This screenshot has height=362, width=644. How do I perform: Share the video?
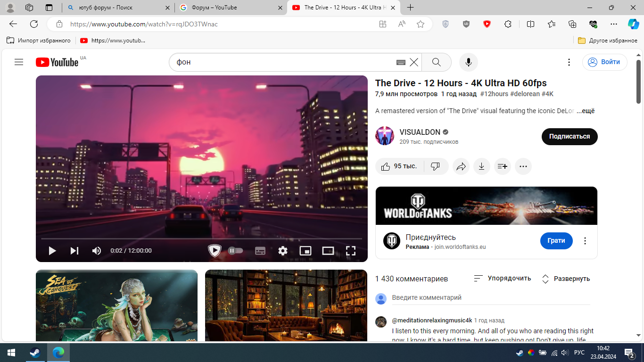pyautogui.click(x=461, y=166)
